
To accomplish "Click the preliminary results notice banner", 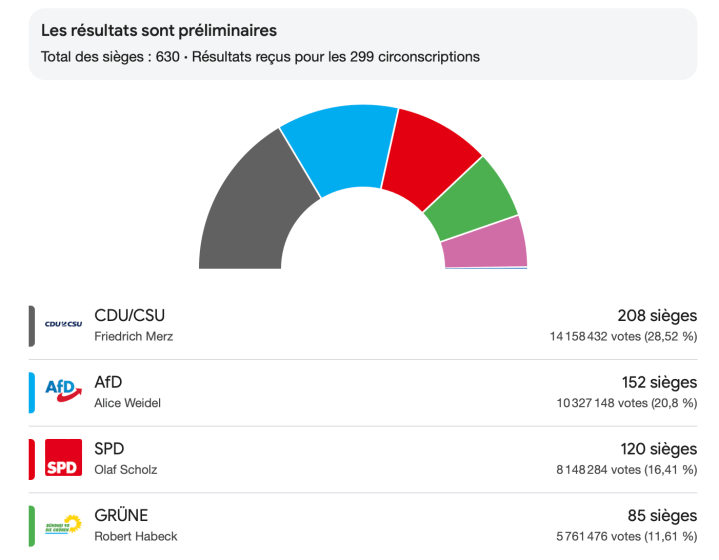I will tap(362, 44).
